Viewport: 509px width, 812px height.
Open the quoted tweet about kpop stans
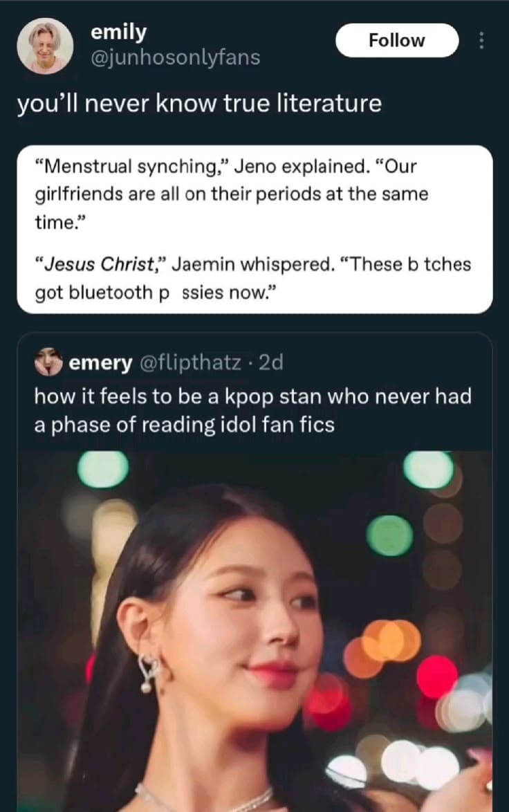pos(252,409)
